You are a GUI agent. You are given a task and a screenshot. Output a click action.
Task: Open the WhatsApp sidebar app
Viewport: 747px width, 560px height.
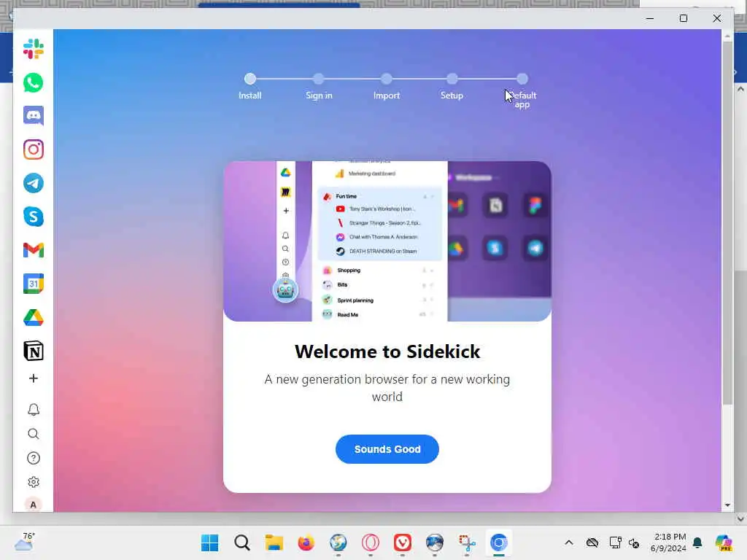point(34,83)
